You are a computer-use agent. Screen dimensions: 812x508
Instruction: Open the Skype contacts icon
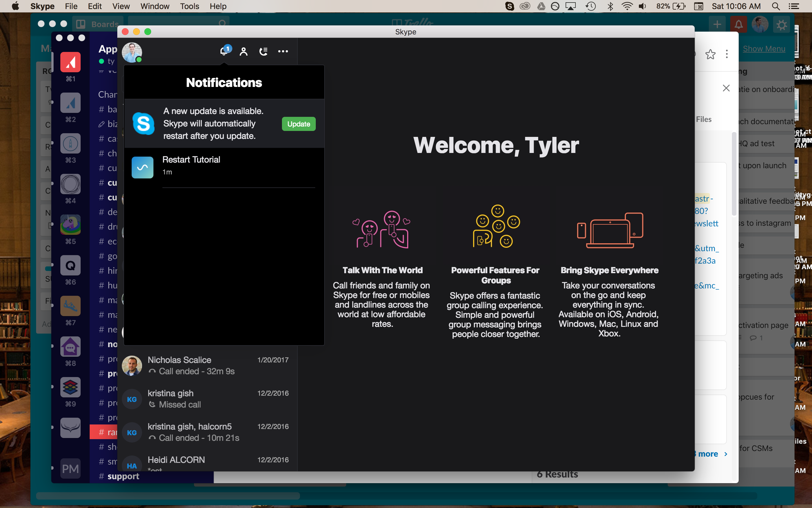244,51
